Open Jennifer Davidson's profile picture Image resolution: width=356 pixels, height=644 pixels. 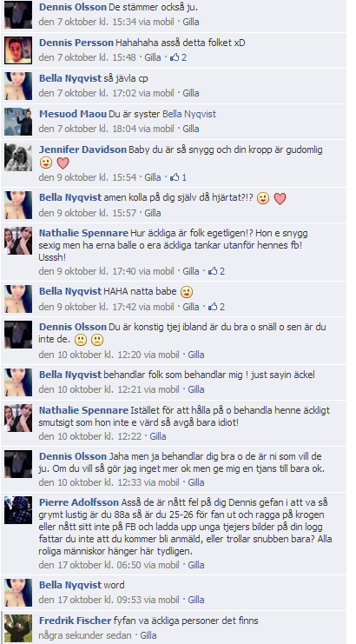pyautogui.click(x=18, y=157)
